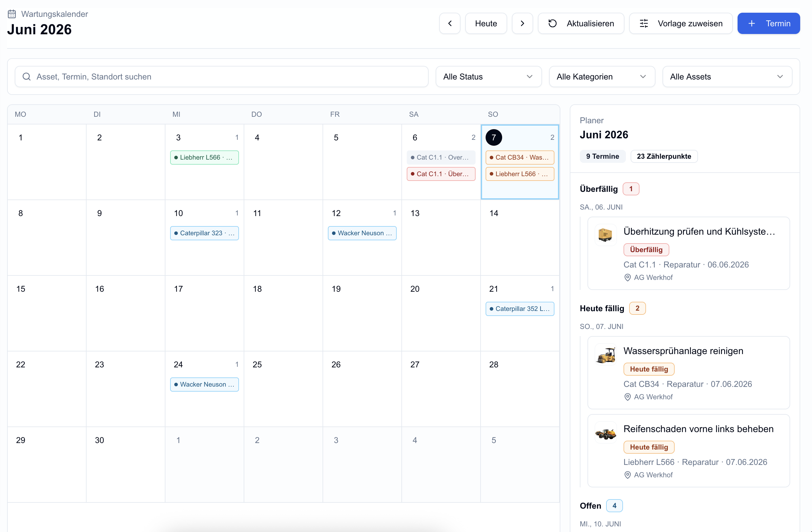Open Überhitzung prüfen und Kühlsyste... task card
Viewport: 812px width, 532px height.
[689, 253]
